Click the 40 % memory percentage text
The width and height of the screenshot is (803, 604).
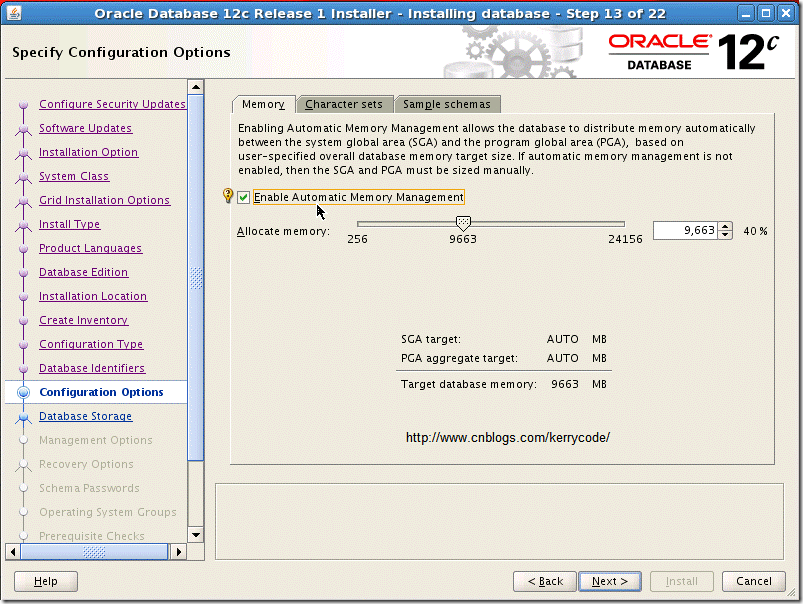pyautogui.click(x=755, y=231)
